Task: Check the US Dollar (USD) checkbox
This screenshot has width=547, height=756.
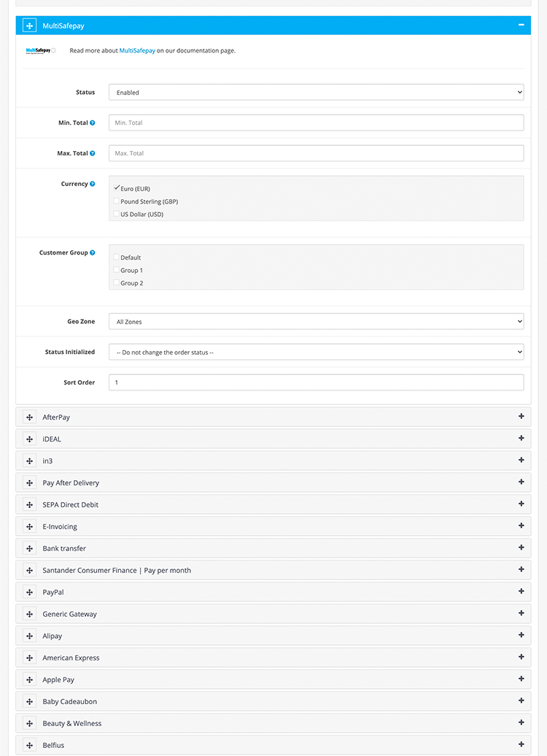Action: click(117, 214)
